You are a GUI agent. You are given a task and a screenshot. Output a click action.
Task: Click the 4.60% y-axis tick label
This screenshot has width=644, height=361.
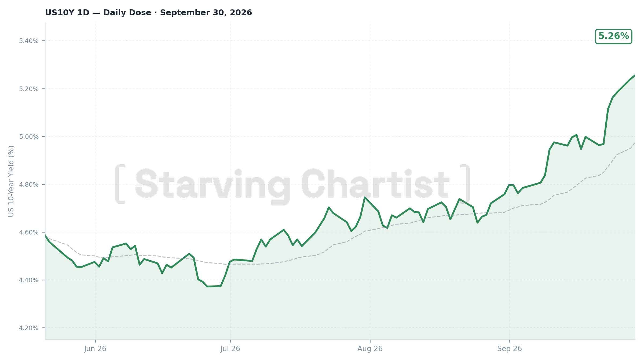point(29,232)
